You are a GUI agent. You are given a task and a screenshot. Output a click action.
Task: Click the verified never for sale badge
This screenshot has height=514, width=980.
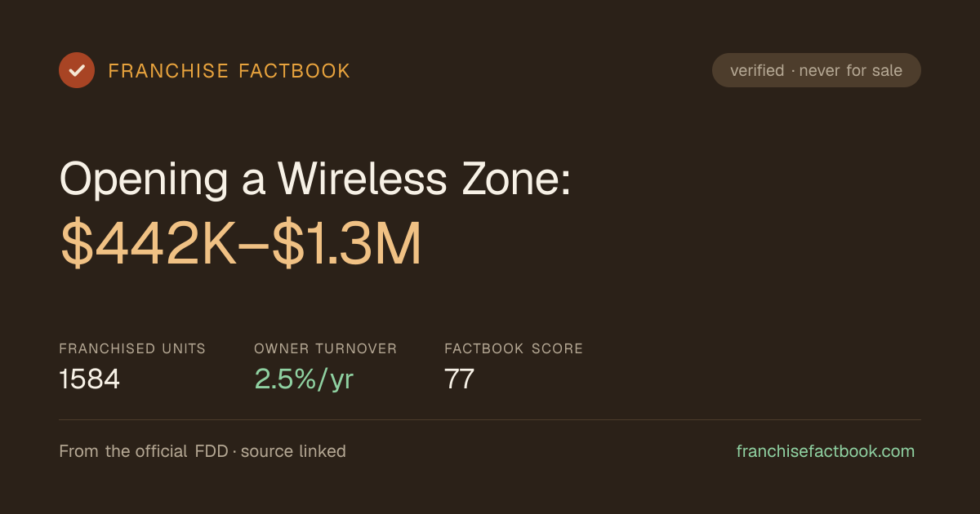click(x=817, y=70)
